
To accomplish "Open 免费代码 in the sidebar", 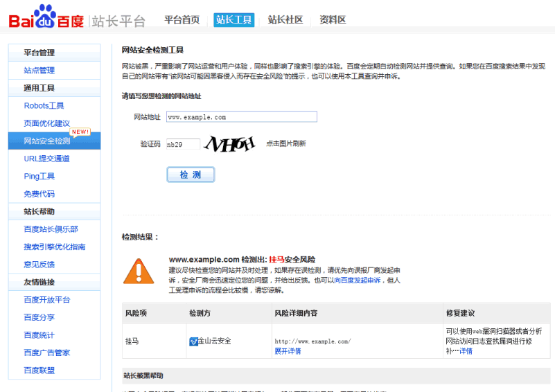I will tap(39, 194).
